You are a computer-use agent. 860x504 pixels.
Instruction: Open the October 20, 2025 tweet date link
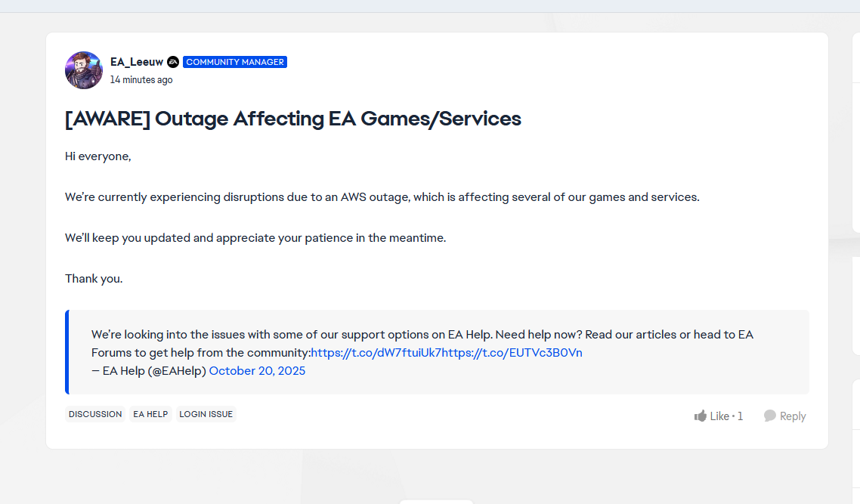pyautogui.click(x=257, y=371)
